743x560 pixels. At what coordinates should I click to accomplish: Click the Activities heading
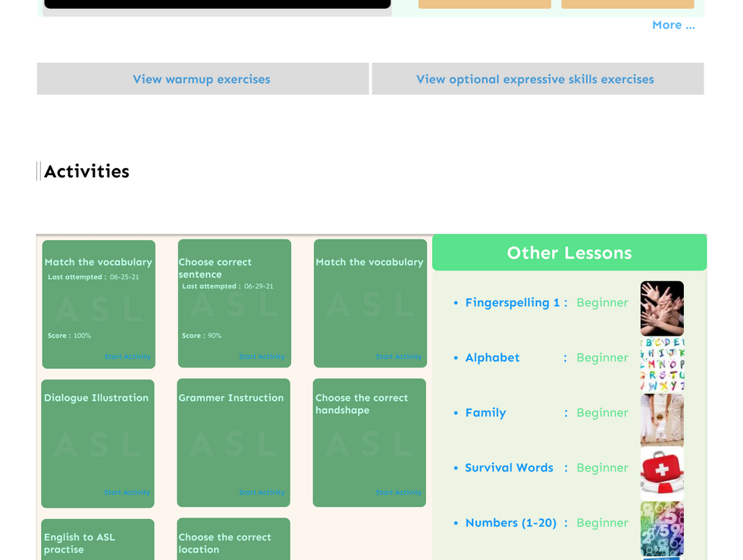pos(86,171)
